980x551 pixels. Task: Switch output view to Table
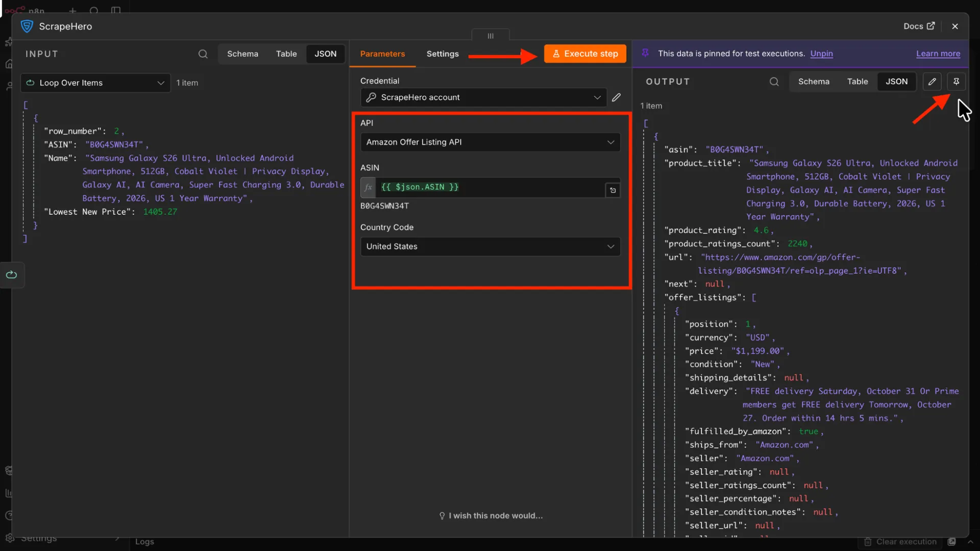pyautogui.click(x=857, y=82)
